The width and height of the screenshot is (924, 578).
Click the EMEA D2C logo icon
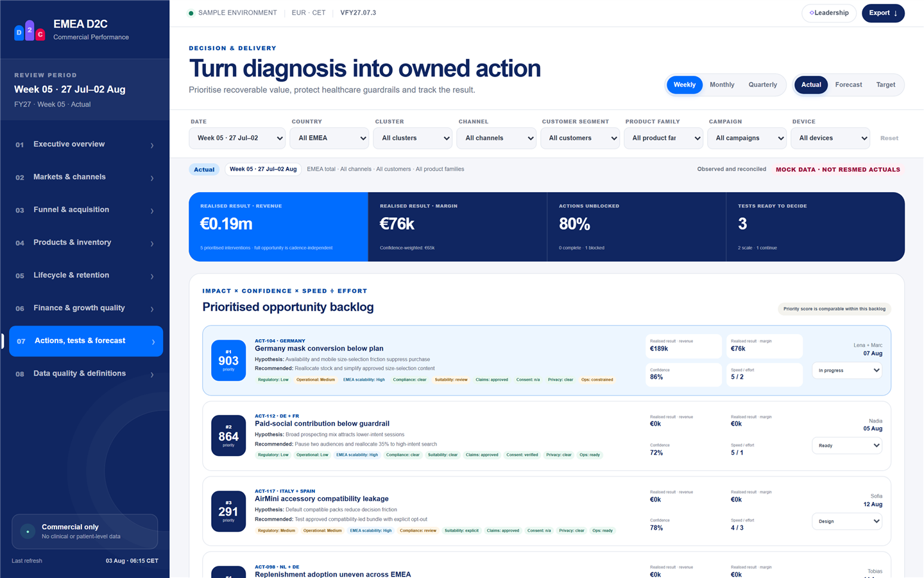[x=30, y=30]
